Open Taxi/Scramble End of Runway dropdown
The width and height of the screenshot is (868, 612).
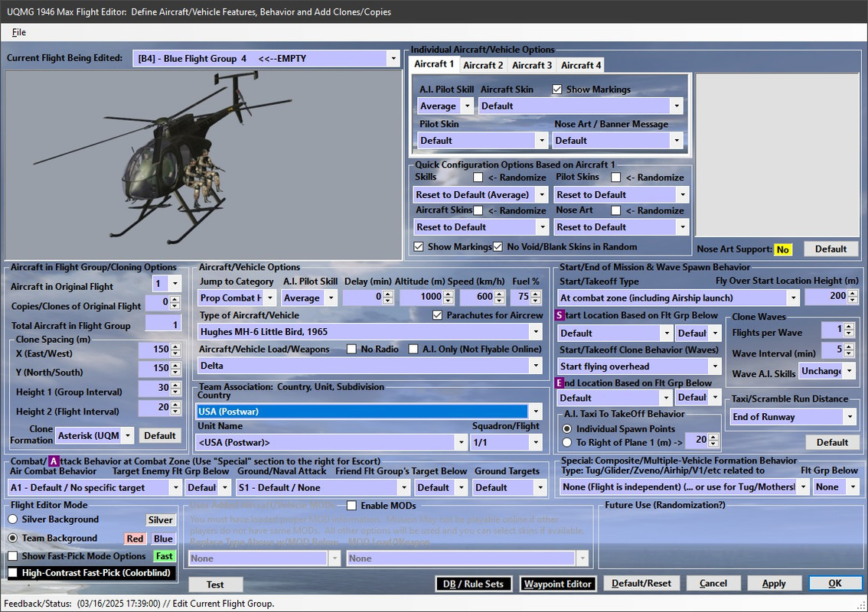(x=849, y=417)
